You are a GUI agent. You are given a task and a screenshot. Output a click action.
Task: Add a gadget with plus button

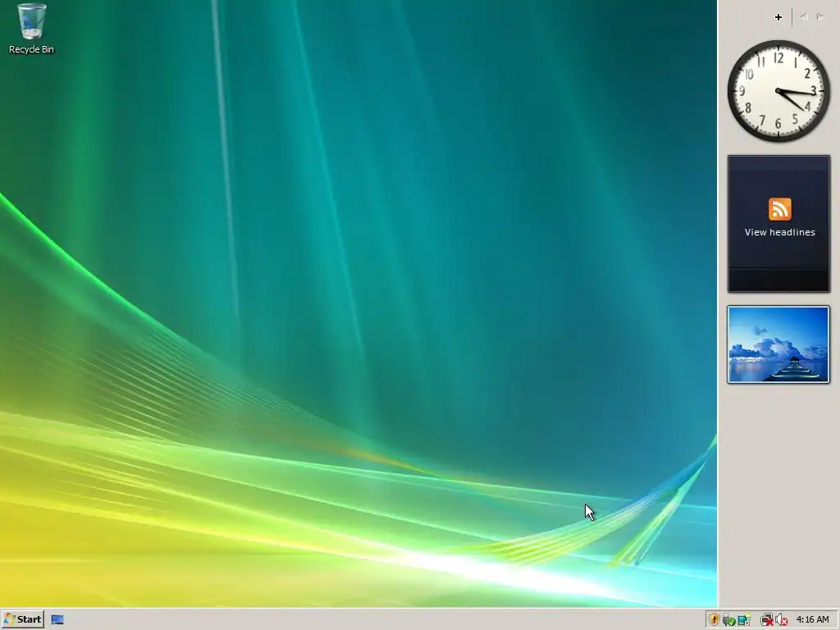778,17
